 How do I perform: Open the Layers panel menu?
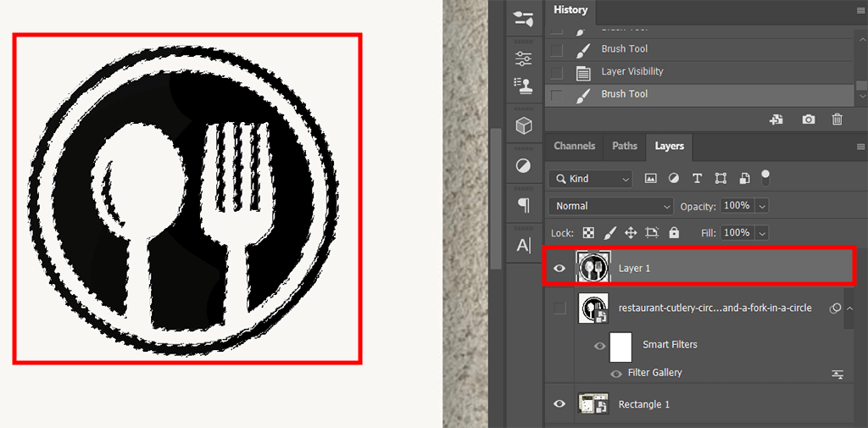860,147
